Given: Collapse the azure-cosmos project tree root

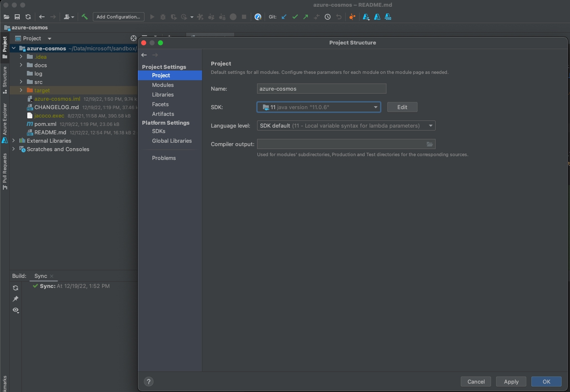Looking at the screenshot, I should click(x=13, y=48).
